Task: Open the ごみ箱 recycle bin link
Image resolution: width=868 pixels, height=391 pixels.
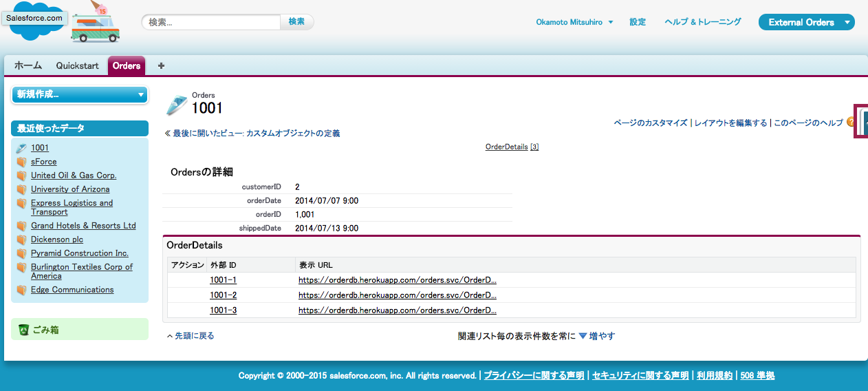Action: pos(45,330)
